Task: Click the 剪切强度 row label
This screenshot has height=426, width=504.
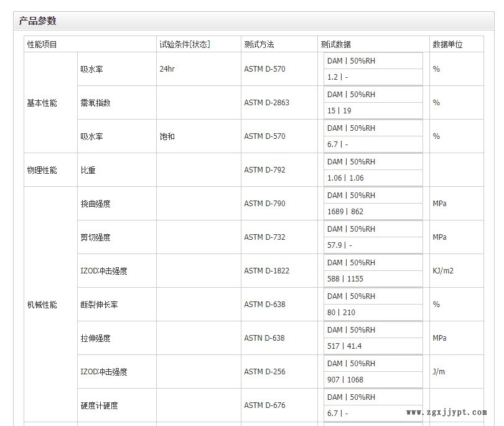Action: 95,237
